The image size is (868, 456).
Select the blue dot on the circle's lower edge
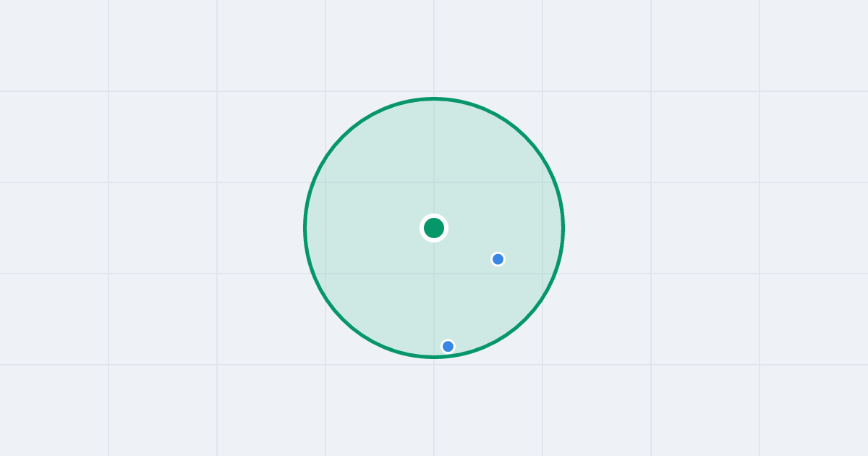pyautogui.click(x=448, y=347)
